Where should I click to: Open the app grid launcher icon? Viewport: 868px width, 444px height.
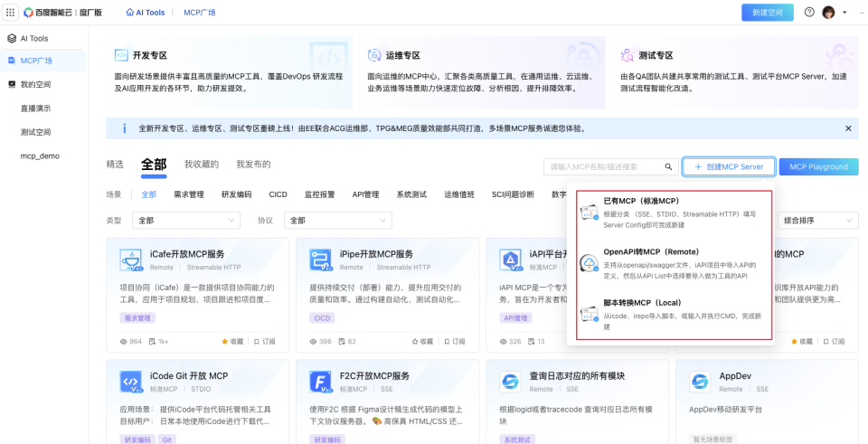11,12
